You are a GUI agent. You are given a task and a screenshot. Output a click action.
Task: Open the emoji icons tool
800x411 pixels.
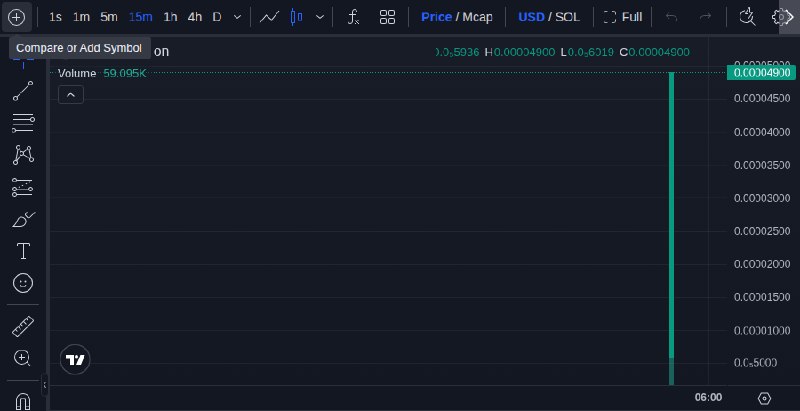pos(23,283)
